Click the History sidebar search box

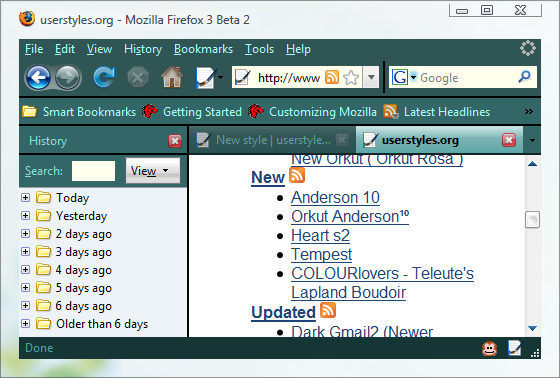pyautogui.click(x=94, y=171)
